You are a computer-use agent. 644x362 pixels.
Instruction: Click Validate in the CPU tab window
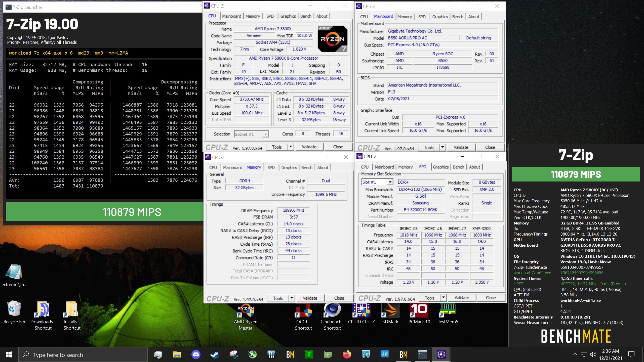pos(309,147)
